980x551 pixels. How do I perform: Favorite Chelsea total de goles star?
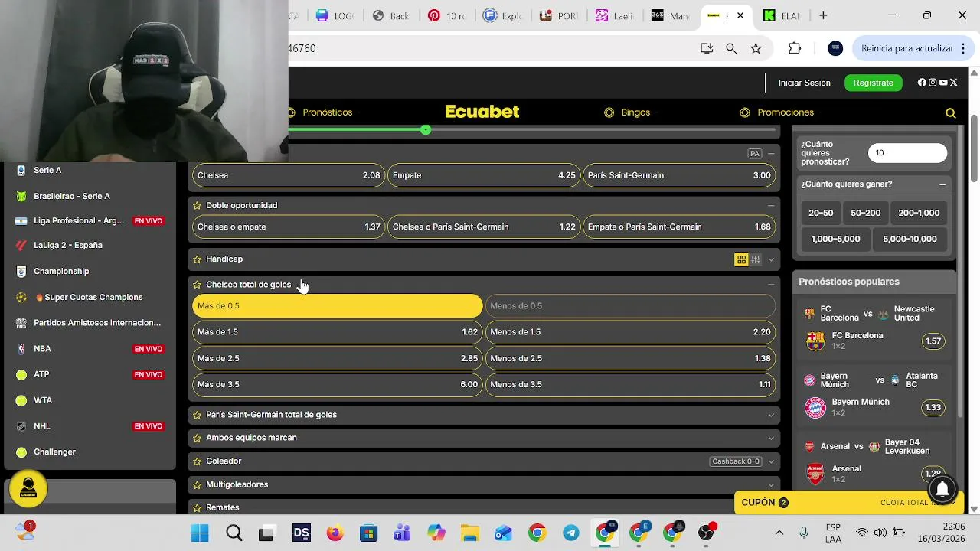pos(197,285)
